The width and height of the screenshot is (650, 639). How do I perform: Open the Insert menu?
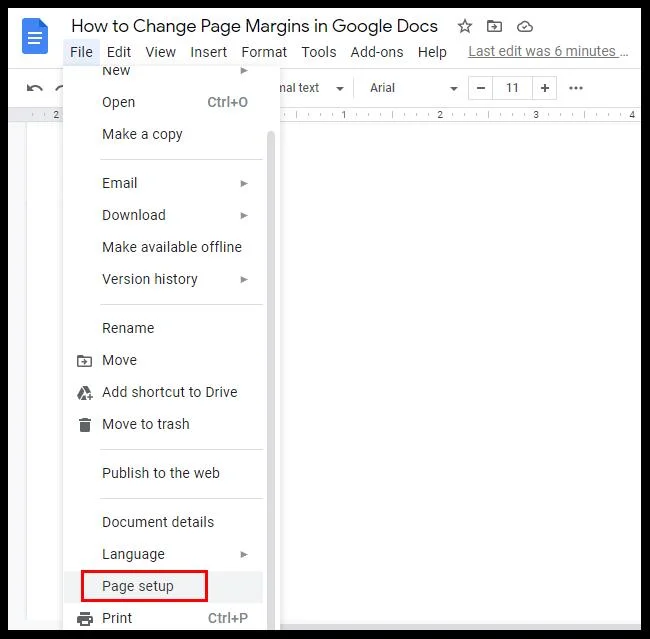pos(209,52)
